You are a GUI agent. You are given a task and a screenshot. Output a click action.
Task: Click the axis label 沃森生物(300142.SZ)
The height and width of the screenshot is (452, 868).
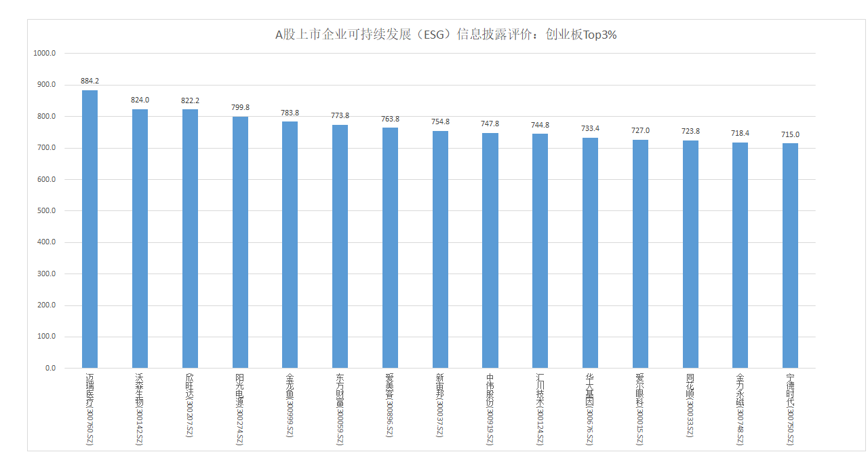[x=140, y=409]
